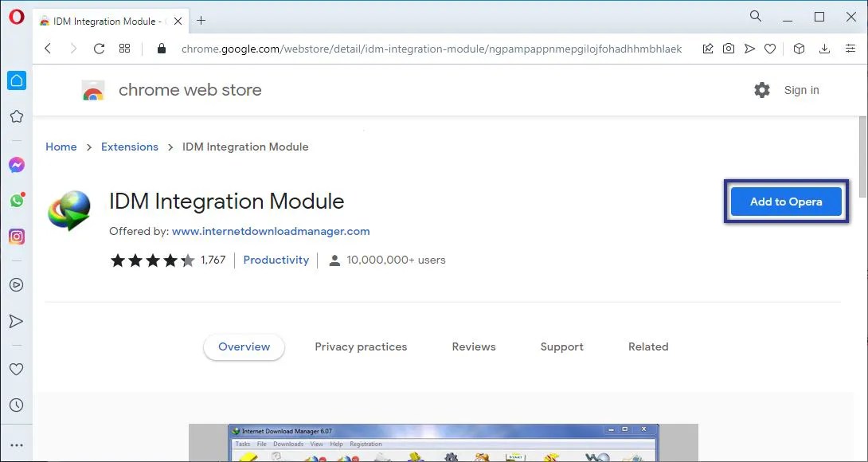Click the Add to Opera button
This screenshot has width=868, height=462.
tap(786, 202)
